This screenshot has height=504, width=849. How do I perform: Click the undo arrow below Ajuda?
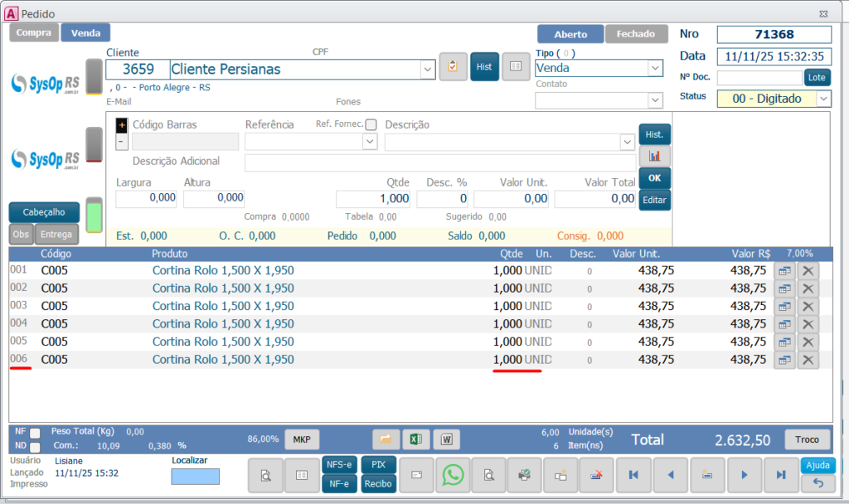click(x=817, y=483)
